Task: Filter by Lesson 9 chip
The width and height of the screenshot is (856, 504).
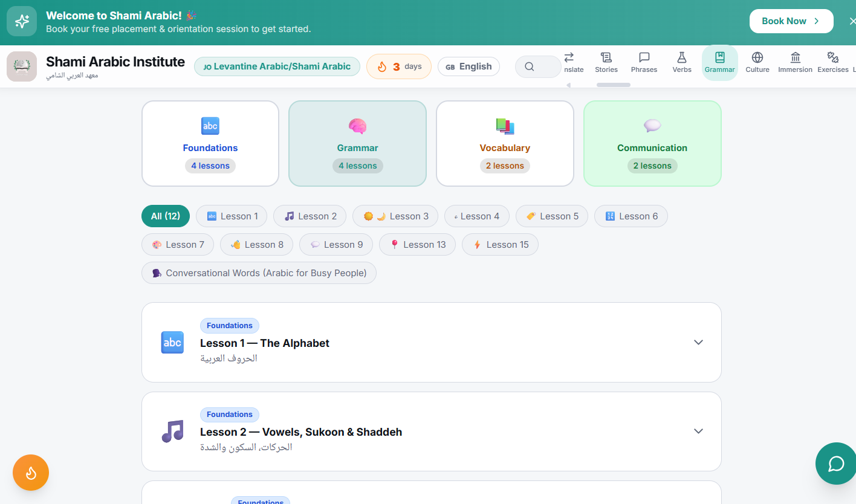Action: (x=336, y=245)
